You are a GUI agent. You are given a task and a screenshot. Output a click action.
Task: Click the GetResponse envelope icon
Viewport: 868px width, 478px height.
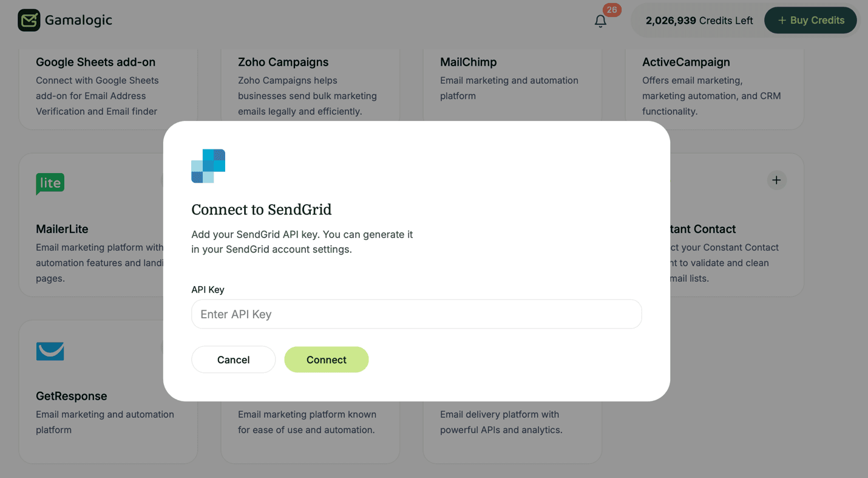(50, 351)
